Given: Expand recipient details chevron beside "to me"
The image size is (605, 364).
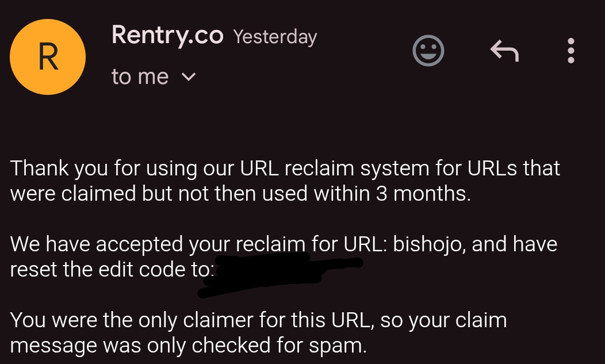Looking at the screenshot, I should point(189,77).
